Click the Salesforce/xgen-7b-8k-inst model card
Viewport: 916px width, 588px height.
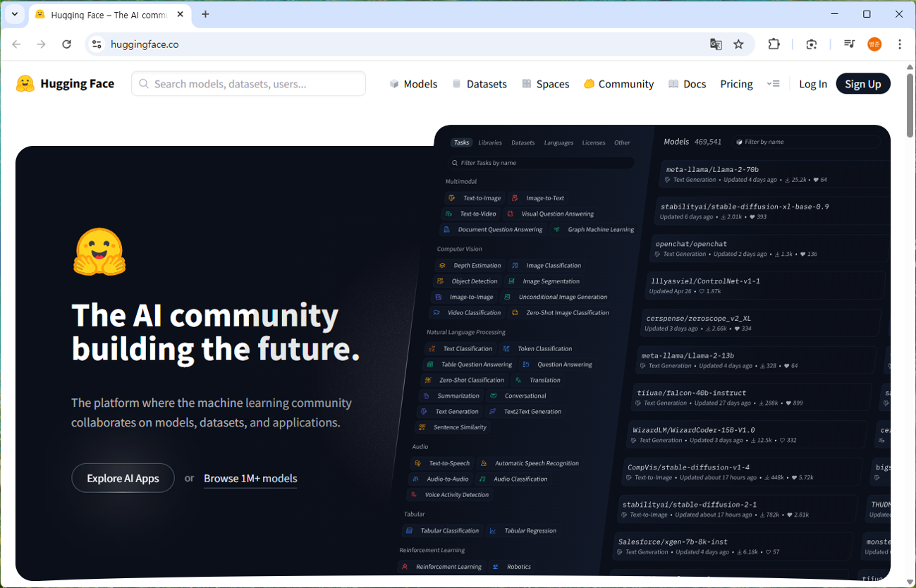coord(733,546)
